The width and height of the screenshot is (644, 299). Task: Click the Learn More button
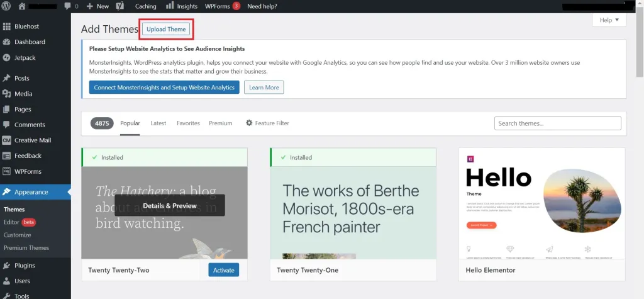[x=264, y=87]
